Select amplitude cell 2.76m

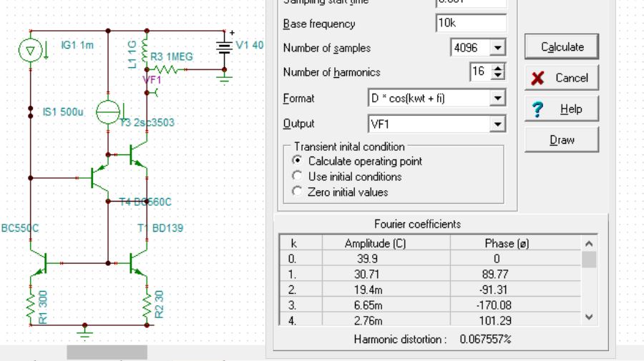click(386, 320)
